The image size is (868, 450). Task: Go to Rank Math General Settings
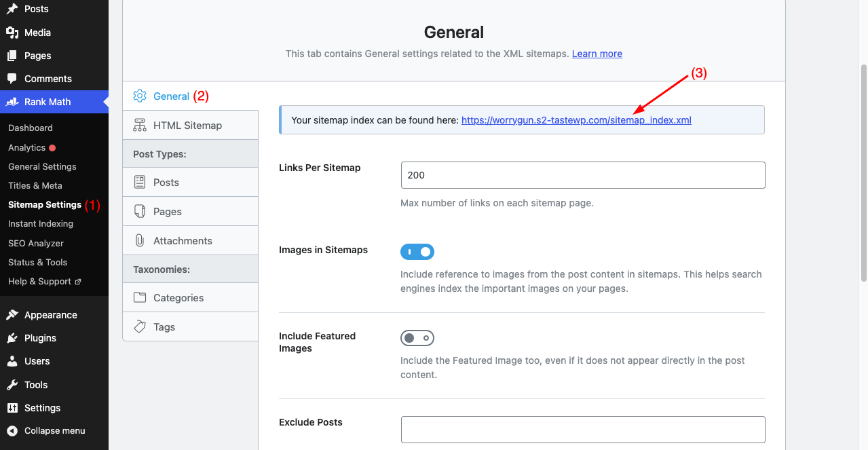tap(42, 166)
